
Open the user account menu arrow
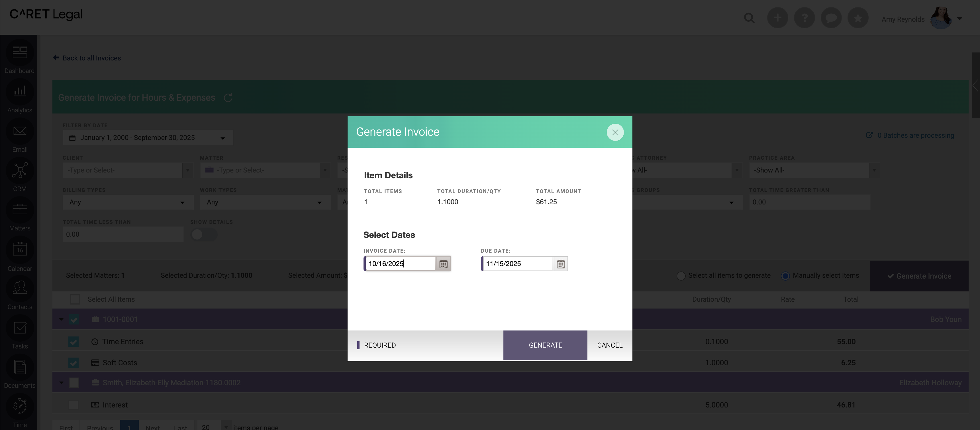(960, 18)
